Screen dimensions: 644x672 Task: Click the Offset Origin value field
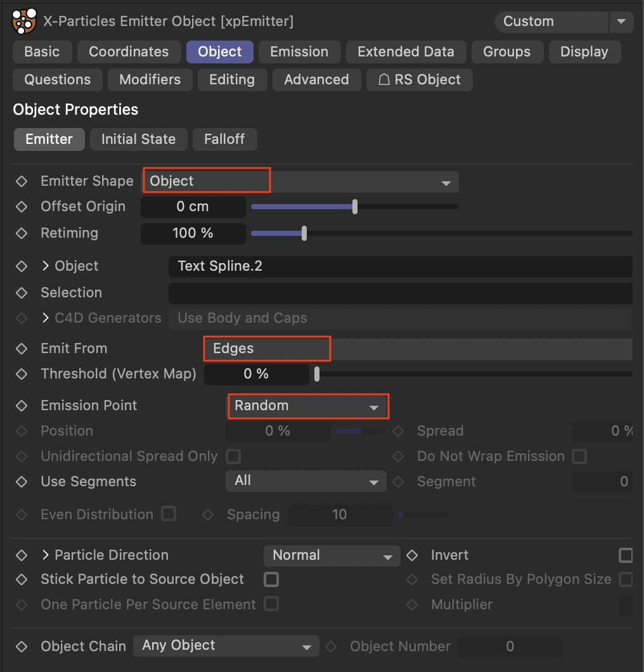(x=193, y=207)
